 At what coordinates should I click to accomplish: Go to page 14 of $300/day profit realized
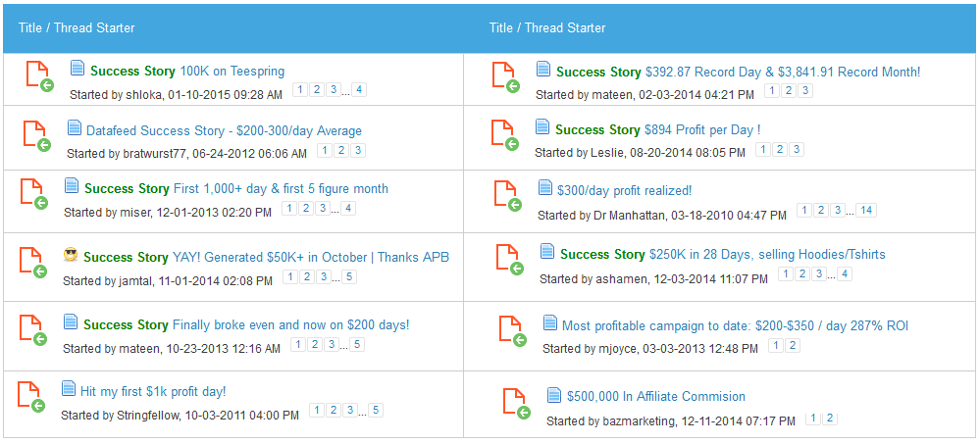point(866,211)
